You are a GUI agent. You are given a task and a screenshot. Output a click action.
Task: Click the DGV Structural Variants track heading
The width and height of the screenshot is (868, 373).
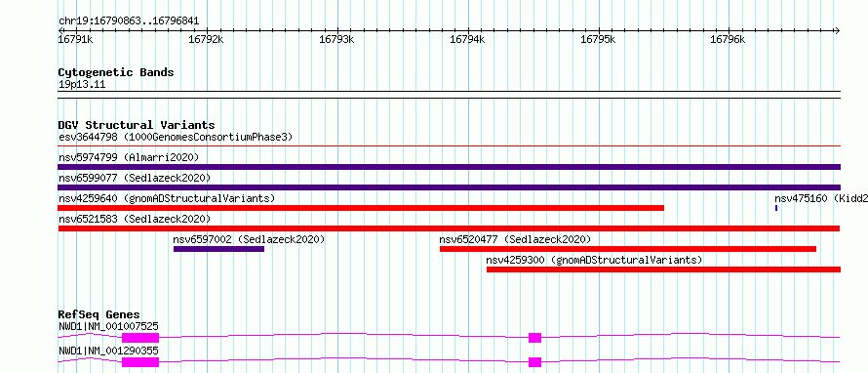137,125
